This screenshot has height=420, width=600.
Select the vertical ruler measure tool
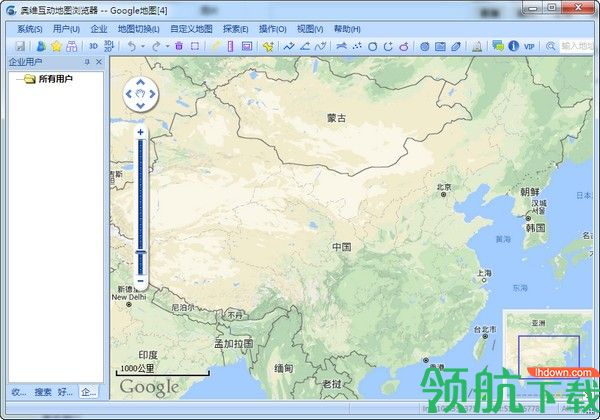(230, 46)
